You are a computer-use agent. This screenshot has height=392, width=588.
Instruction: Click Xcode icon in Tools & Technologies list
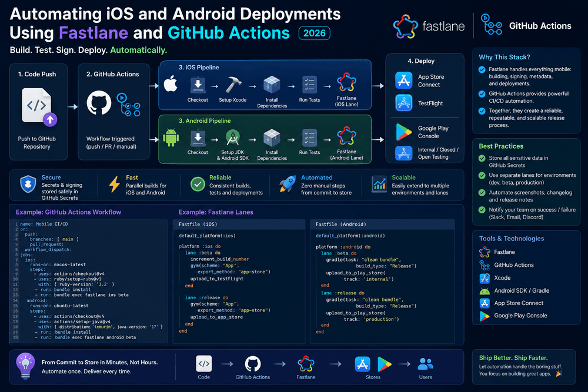pyautogui.click(x=485, y=278)
